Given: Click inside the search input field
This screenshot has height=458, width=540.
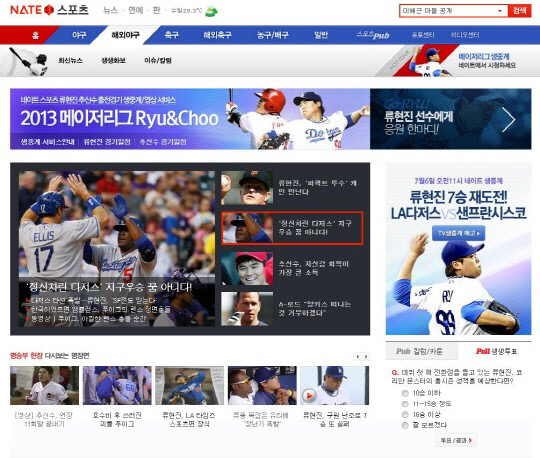Looking at the screenshot, I should pyautogui.click(x=448, y=11).
